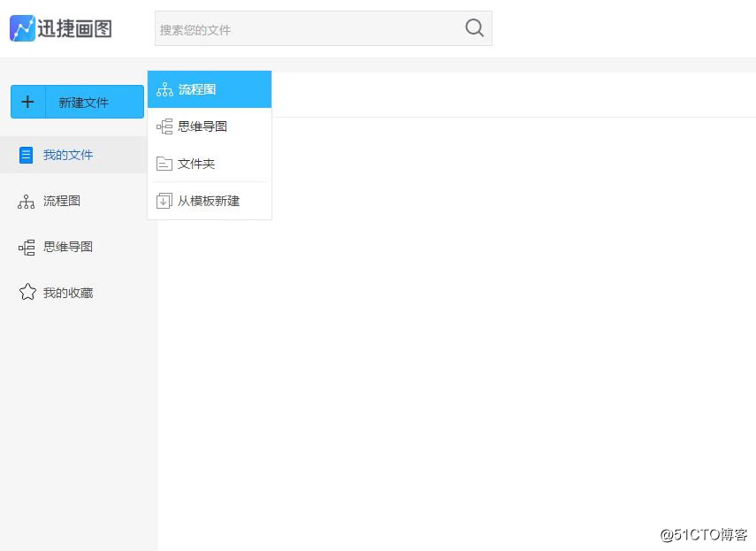Click the 迅捷画图 brand name text
The height and width of the screenshot is (551, 756).
click(75, 28)
